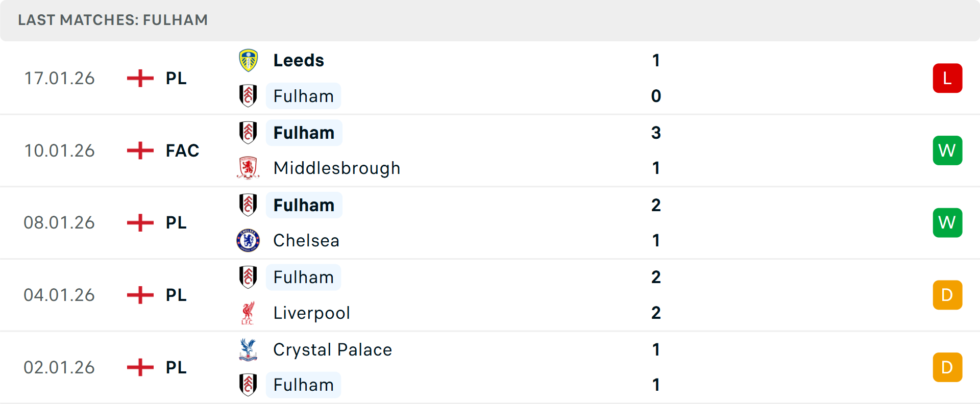Image resolution: width=980 pixels, height=404 pixels.
Task: Click the FAC competition label
Action: (x=182, y=150)
